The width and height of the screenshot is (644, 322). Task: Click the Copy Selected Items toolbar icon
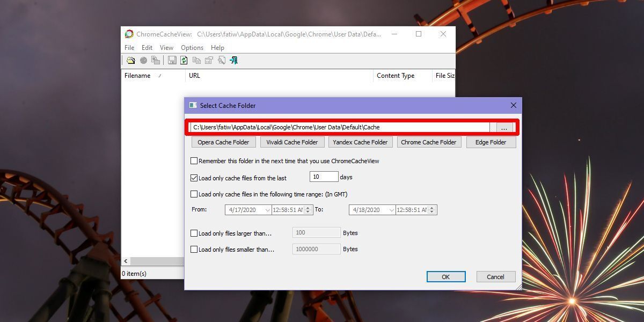(x=196, y=60)
